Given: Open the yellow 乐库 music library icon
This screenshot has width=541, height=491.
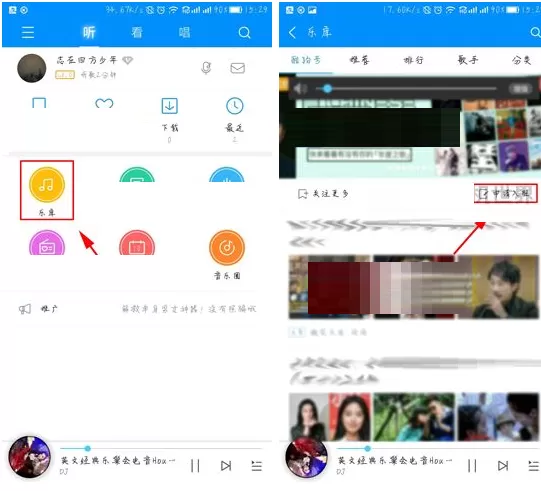Looking at the screenshot, I should [47, 185].
